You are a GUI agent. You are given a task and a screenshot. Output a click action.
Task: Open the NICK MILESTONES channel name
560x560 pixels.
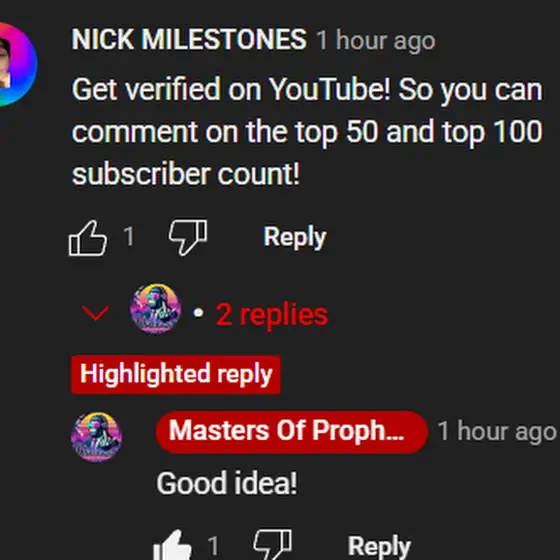(x=189, y=39)
